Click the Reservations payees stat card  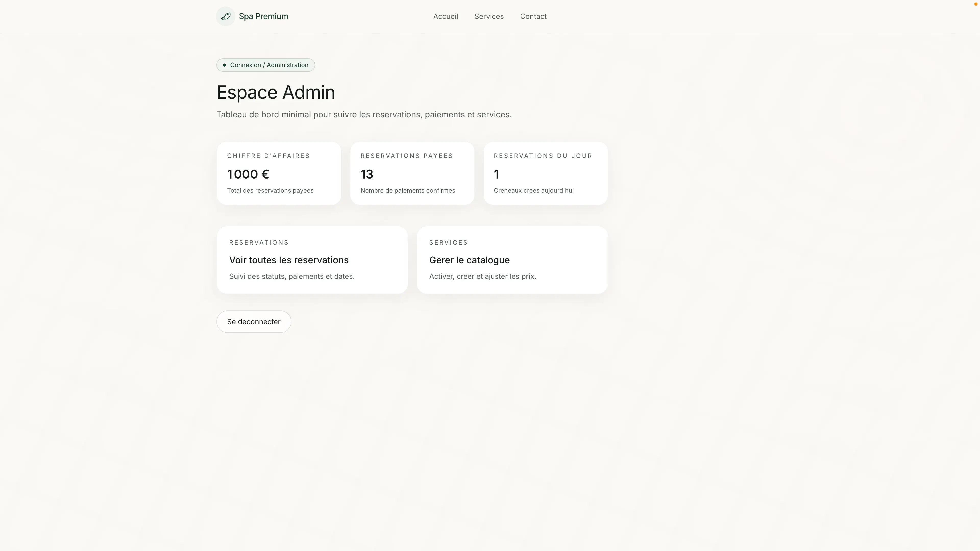point(412,173)
